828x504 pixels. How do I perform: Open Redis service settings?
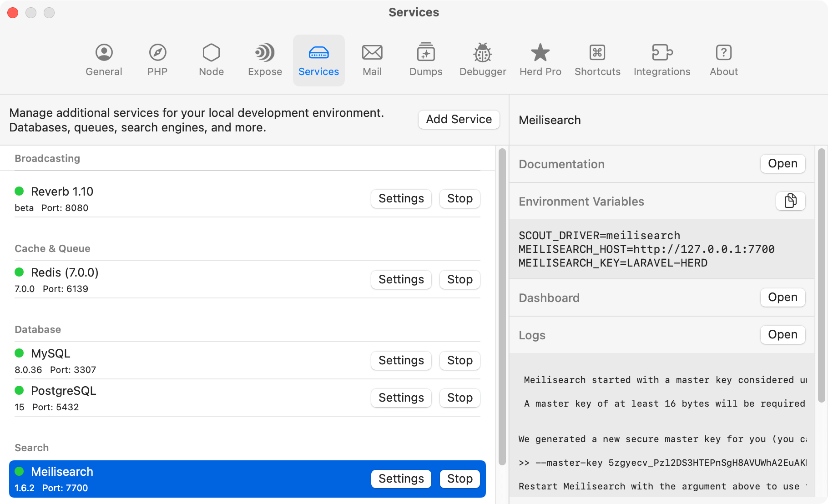[401, 279]
